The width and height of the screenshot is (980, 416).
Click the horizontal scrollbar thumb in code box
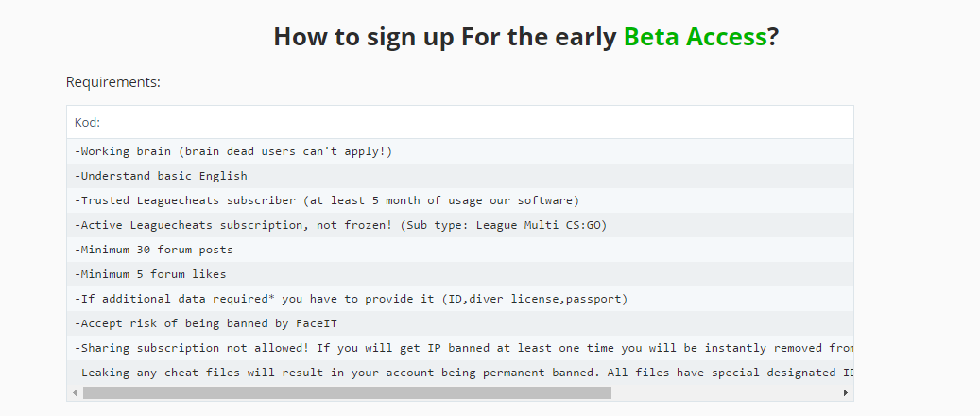347,393
